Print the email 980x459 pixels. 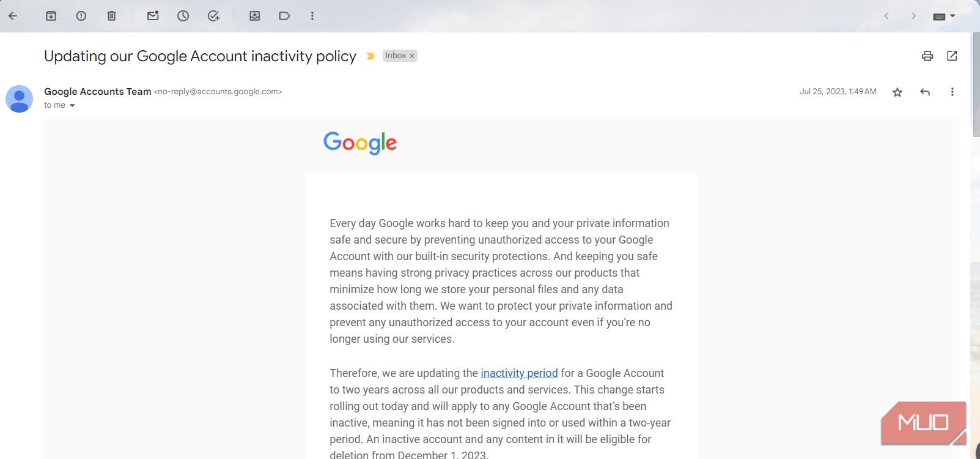pos(927,56)
